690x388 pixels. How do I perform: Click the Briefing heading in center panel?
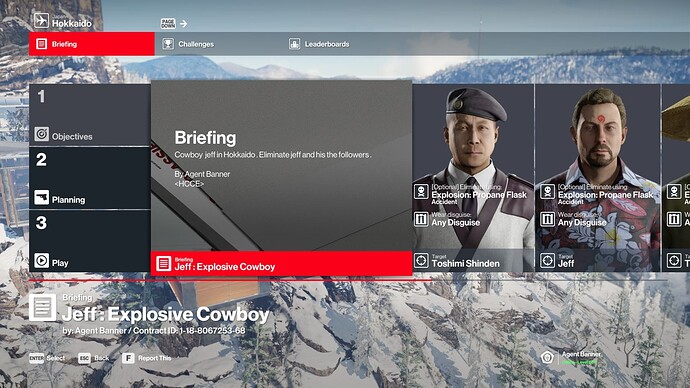click(205, 138)
